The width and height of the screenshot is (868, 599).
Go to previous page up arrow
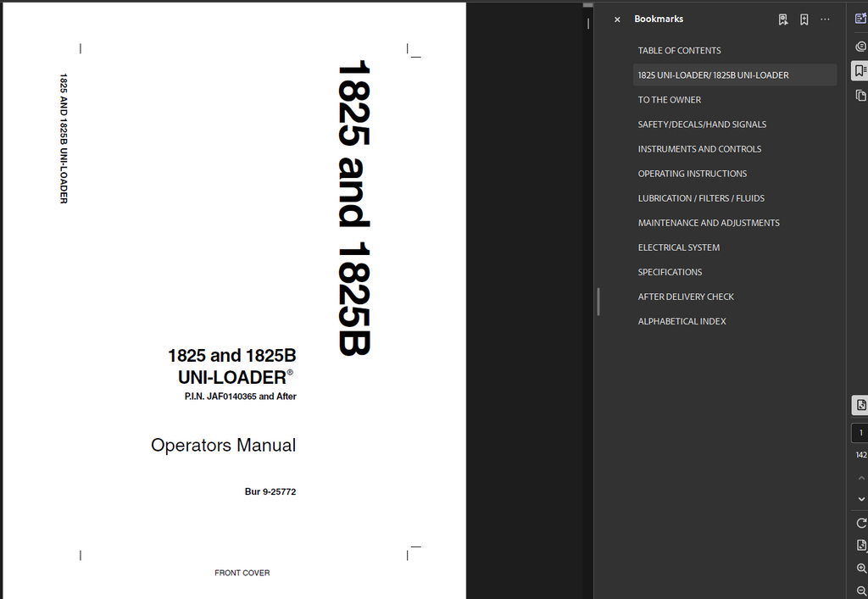coord(861,477)
